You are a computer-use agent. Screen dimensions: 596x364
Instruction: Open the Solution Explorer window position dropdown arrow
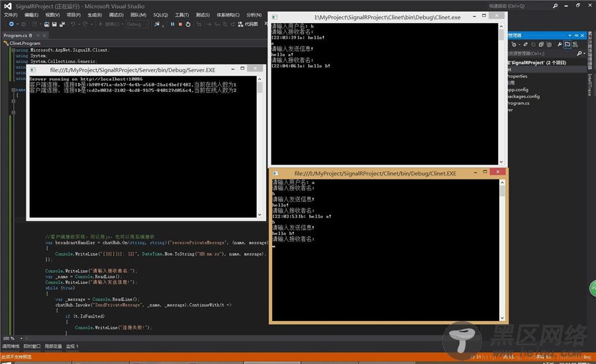[x=570, y=35]
